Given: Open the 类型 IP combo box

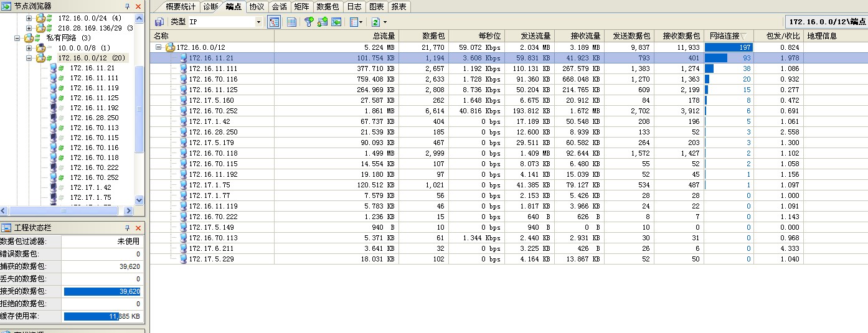Looking at the screenshot, I should click(x=258, y=22).
